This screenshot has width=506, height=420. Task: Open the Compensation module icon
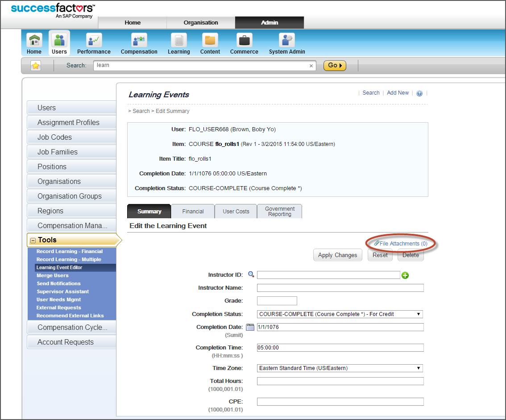[139, 44]
